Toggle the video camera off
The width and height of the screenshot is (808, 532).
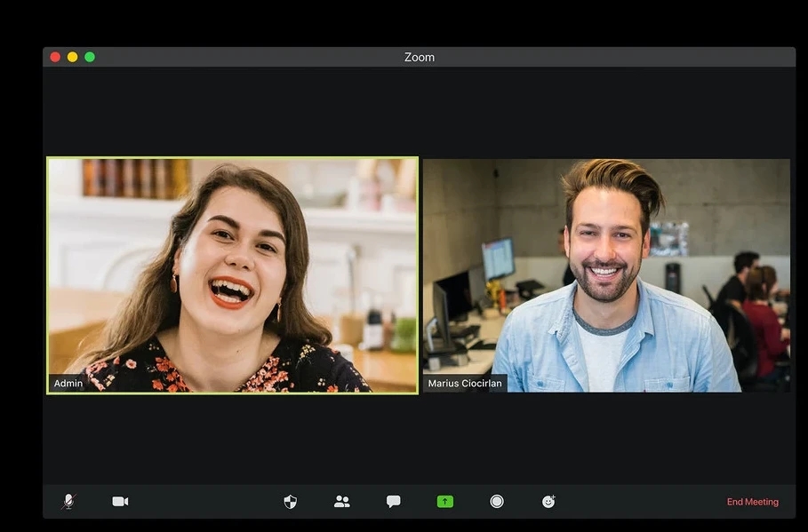click(120, 502)
